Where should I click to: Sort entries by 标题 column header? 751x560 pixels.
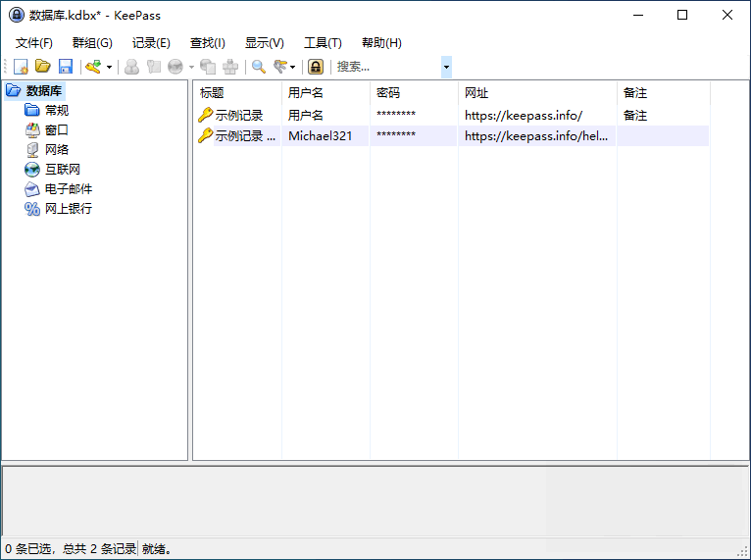pos(237,93)
